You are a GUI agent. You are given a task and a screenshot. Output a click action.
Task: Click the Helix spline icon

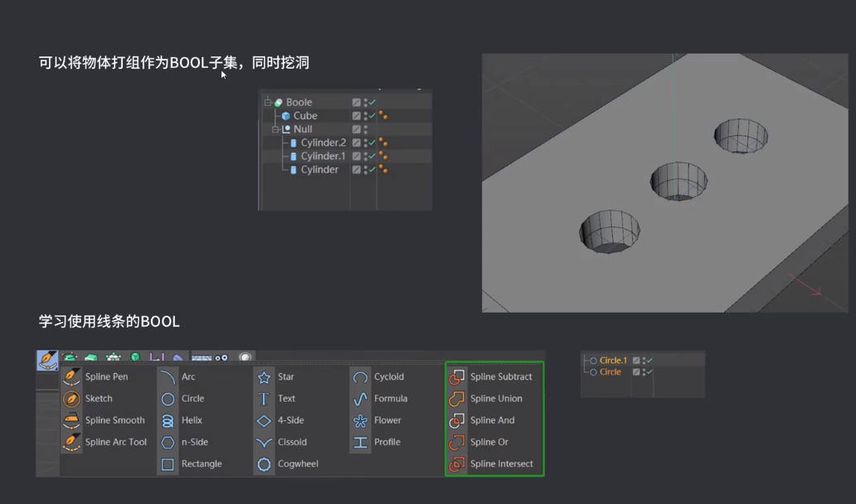[x=168, y=420]
